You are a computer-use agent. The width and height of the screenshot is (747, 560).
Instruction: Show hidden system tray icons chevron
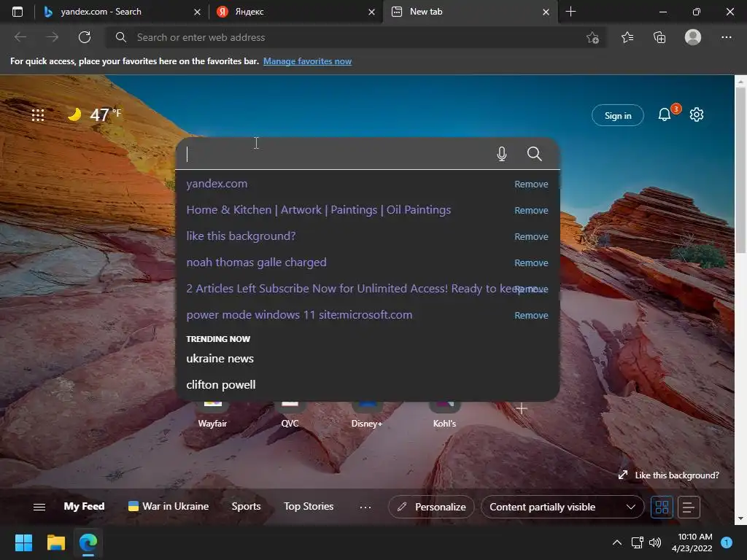(617, 542)
